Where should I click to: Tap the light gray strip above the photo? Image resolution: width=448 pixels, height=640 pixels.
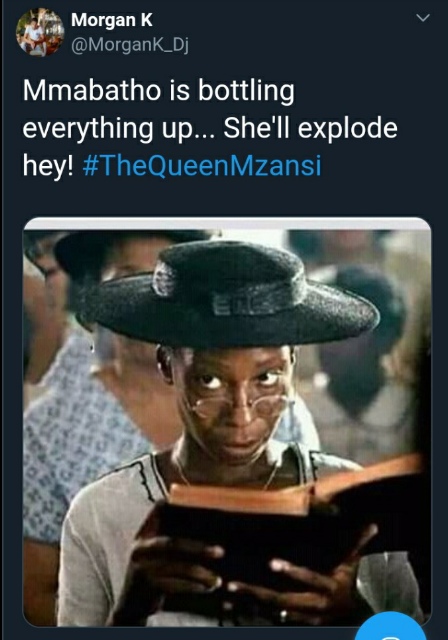point(227,224)
